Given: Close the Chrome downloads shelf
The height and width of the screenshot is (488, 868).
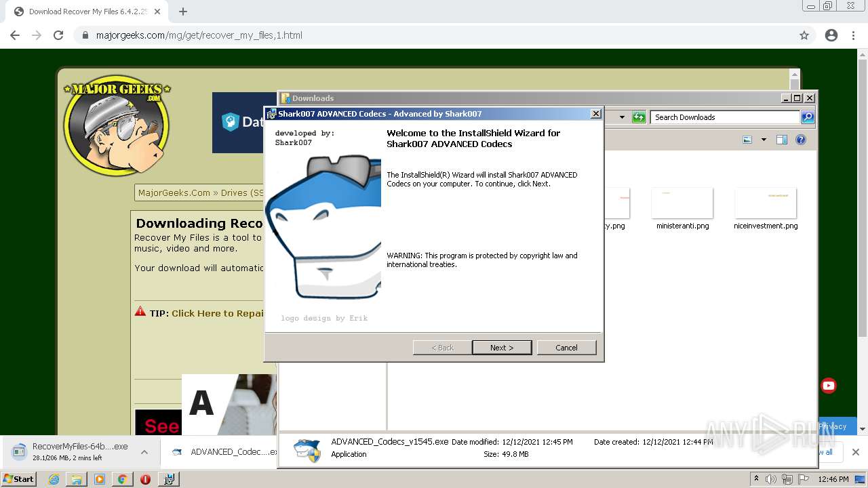Looking at the screenshot, I should (856, 451).
